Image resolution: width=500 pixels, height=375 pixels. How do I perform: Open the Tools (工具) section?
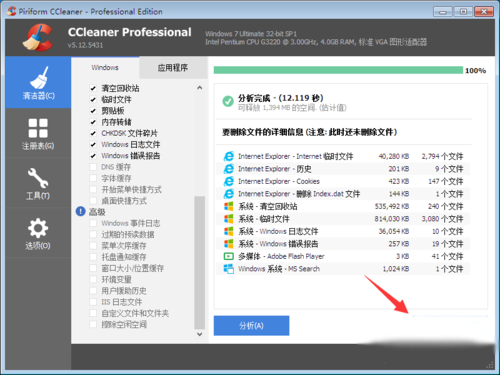(x=38, y=183)
